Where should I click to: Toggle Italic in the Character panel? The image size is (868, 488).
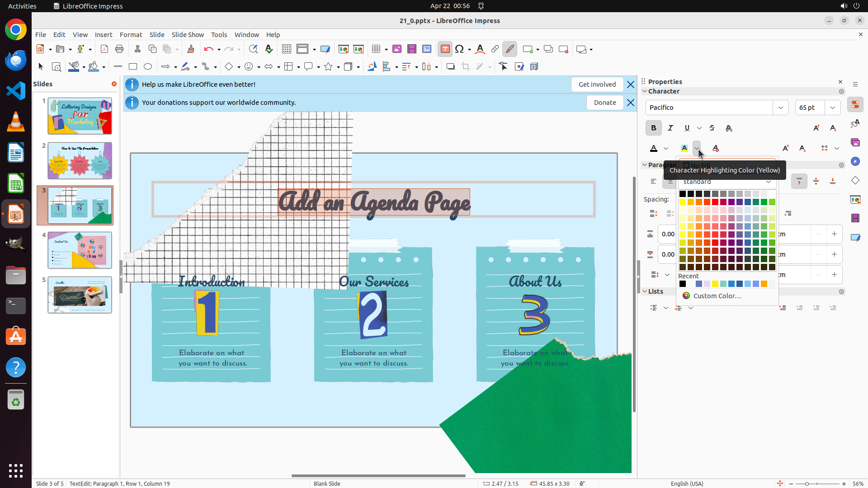coord(670,128)
